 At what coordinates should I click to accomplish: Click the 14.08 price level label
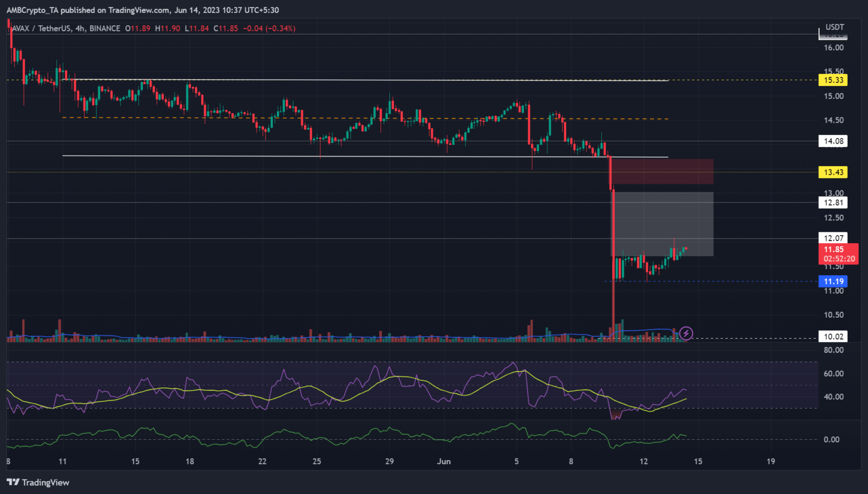coord(833,141)
